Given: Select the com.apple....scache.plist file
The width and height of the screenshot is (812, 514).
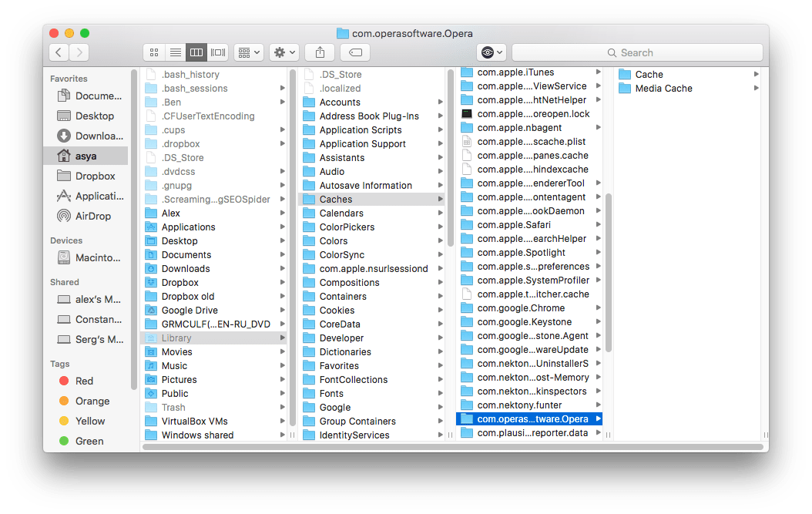Looking at the screenshot, I should click(x=529, y=142).
